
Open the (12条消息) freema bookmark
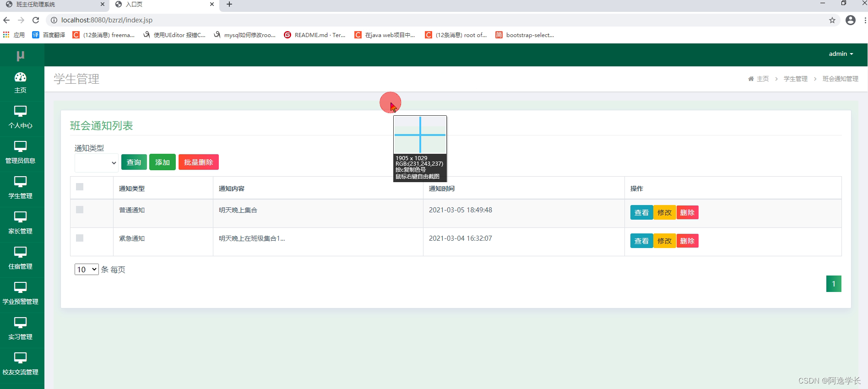pos(103,35)
